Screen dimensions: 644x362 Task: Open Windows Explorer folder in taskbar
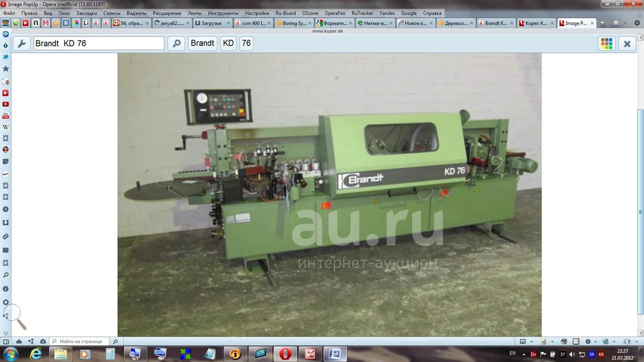click(61, 354)
